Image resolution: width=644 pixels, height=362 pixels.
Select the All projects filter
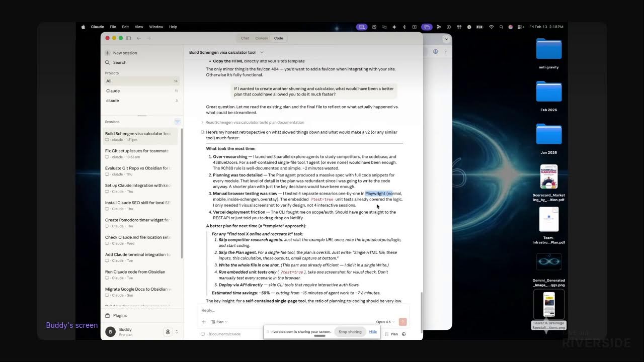[142, 81]
